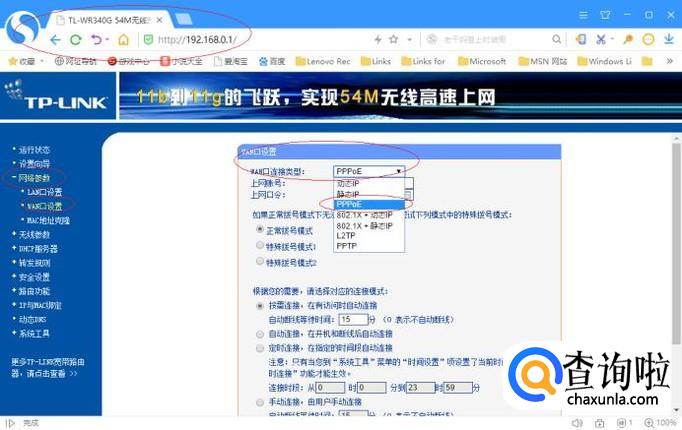Show more bookmarks with the chevron overflow
Viewport: 682px width, 430px height.
[669, 61]
